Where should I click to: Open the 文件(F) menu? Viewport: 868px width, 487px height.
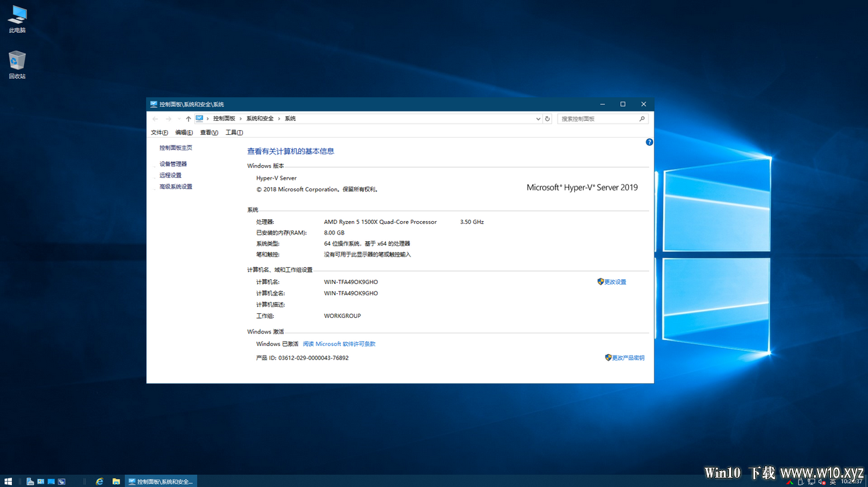(159, 133)
